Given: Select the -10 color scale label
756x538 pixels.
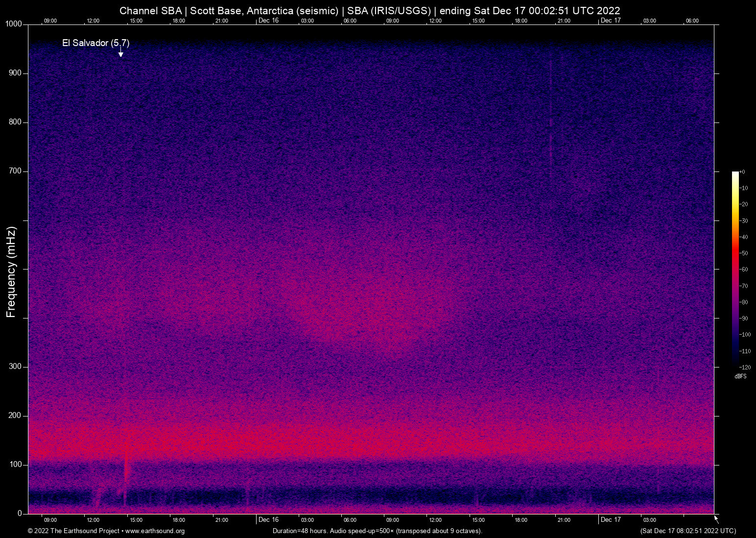Looking at the screenshot, I should pos(744,188).
